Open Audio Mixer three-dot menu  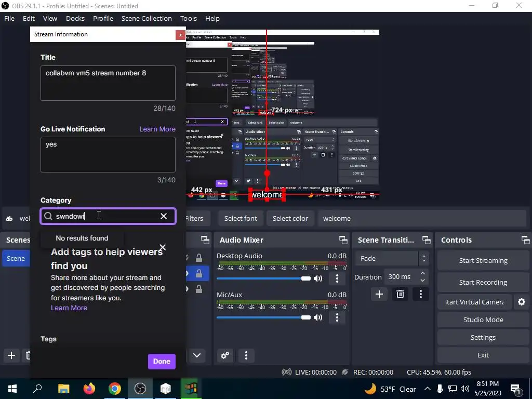[246, 355]
